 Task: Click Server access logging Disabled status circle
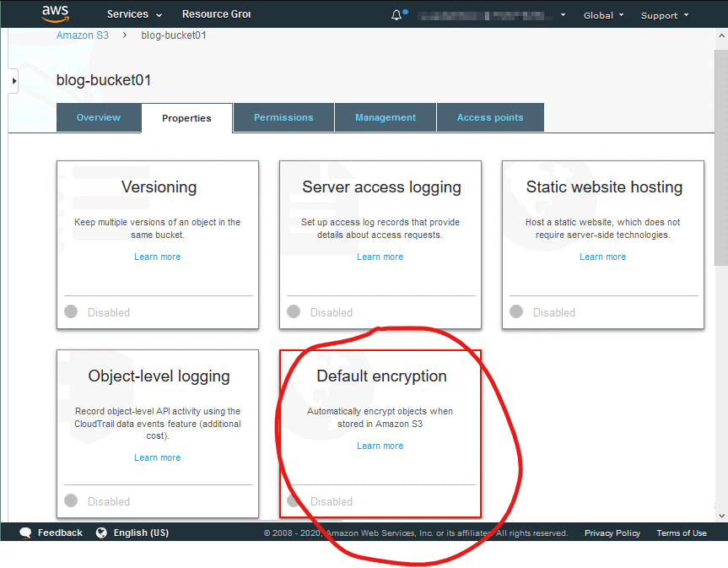point(294,311)
